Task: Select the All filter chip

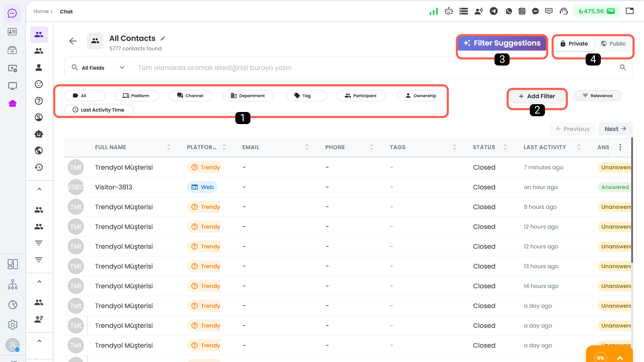Action: (85, 96)
